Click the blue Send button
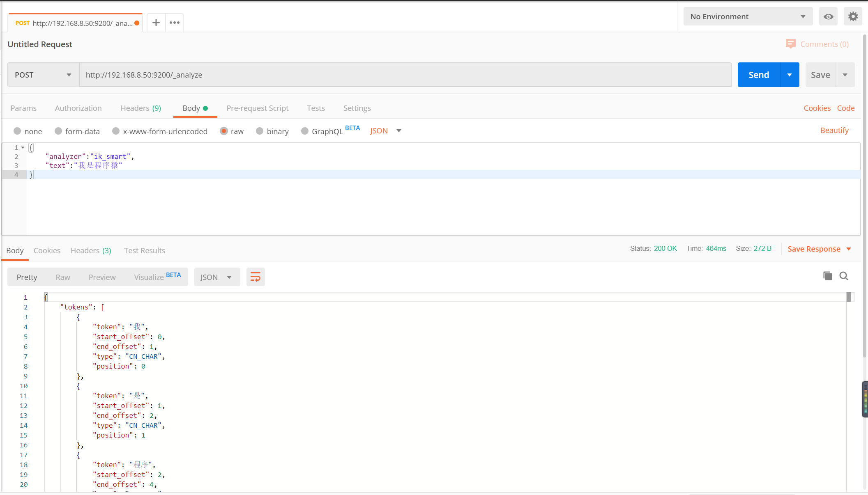Image resolution: width=868 pixels, height=495 pixels. pos(758,75)
